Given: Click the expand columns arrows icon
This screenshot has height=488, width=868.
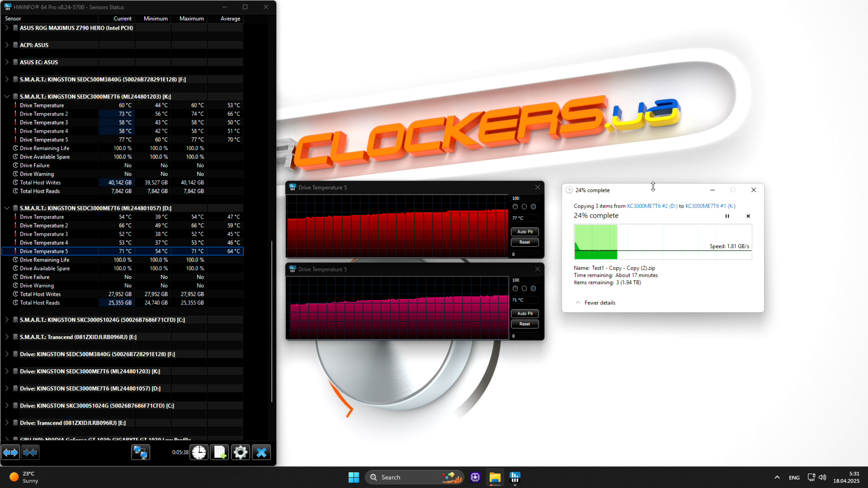Looking at the screenshot, I should 10,452.
